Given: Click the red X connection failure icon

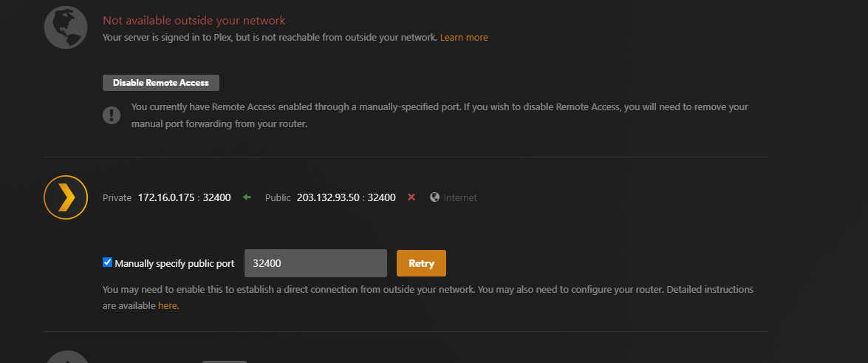Looking at the screenshot, I should tap(411, 197).
